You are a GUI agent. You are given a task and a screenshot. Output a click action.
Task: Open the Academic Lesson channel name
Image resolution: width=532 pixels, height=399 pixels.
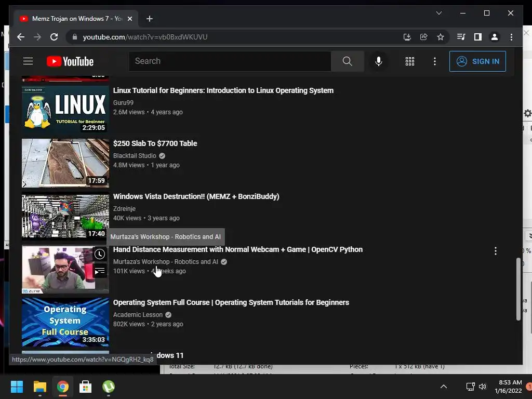(x=138, y=314)
